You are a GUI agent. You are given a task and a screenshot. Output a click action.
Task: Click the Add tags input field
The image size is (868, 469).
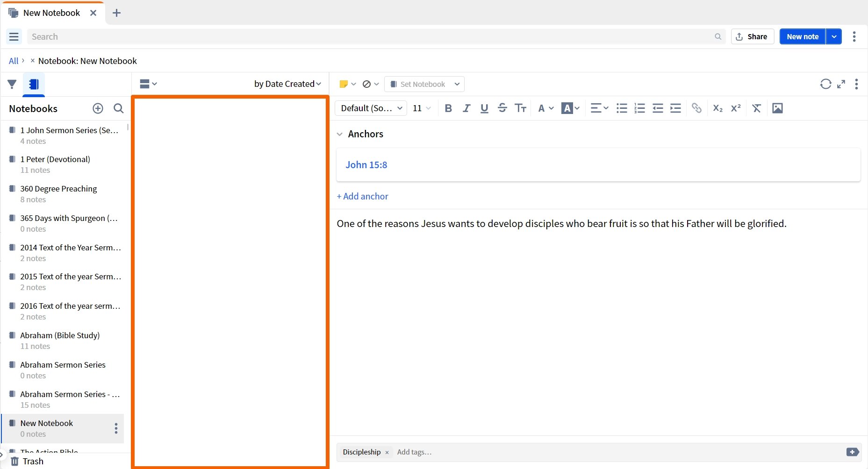tap(414, 452)
